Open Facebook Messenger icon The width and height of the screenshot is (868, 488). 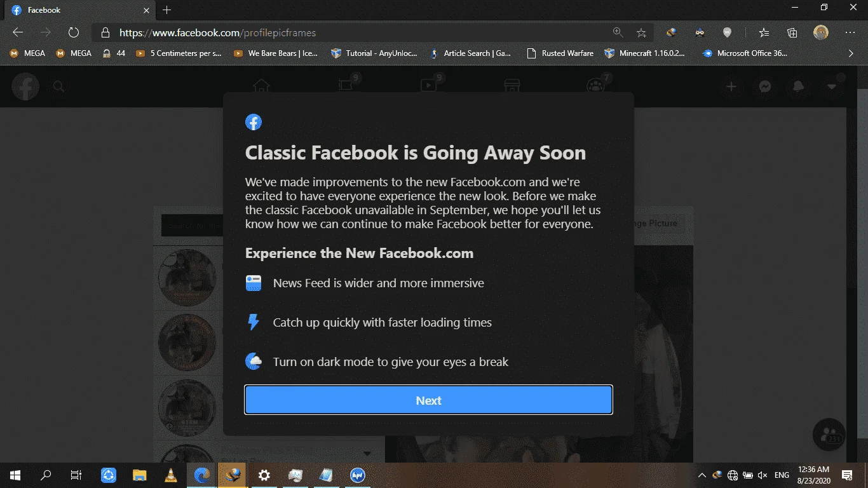pos(765,86)
